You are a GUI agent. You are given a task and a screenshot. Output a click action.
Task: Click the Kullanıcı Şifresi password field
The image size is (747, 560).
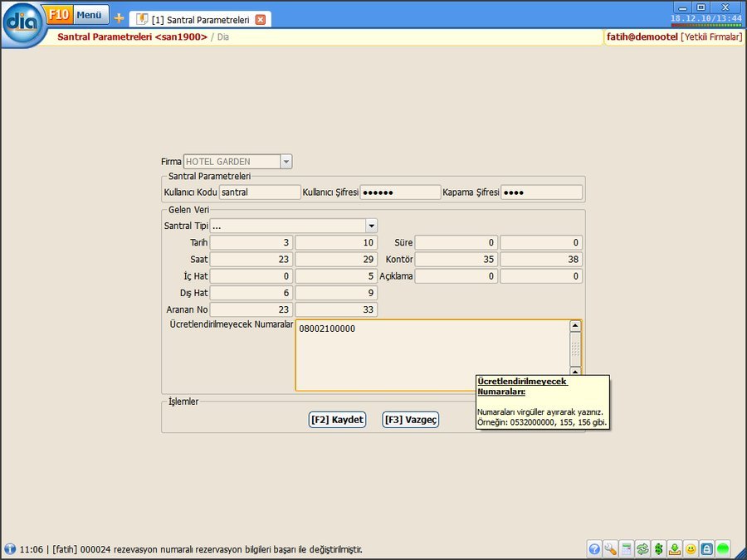click(400, 192)
